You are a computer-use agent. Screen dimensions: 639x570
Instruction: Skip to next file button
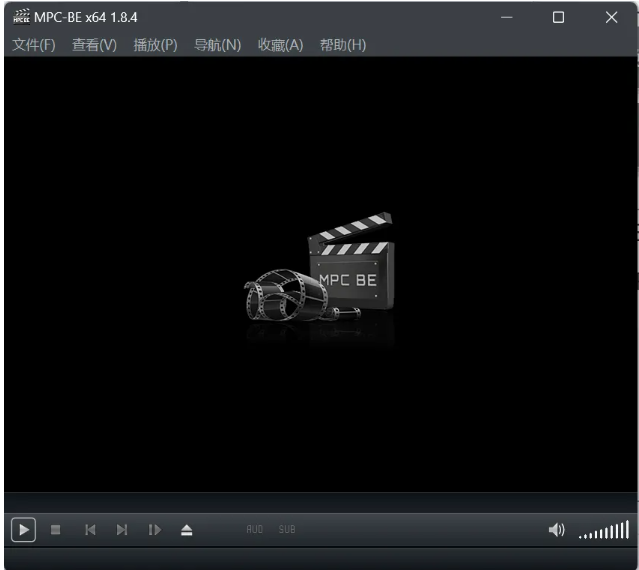tap(122, 530)
